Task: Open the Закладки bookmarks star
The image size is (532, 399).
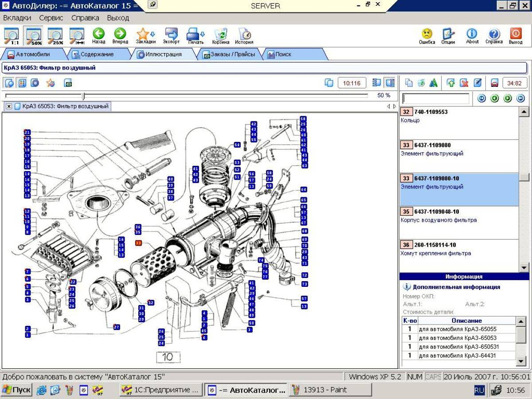Action: (x=145, y=36)
